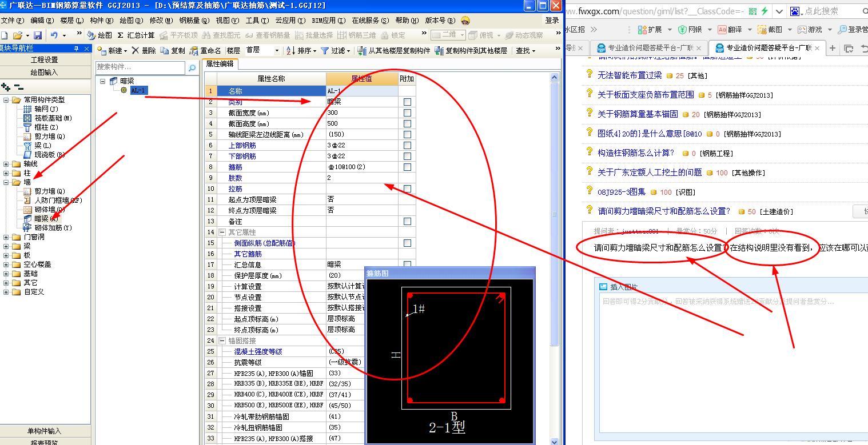Click the green lightning icon in browser address bar
The height and width of the screenshot is (445, 868).
pos(764,11)
